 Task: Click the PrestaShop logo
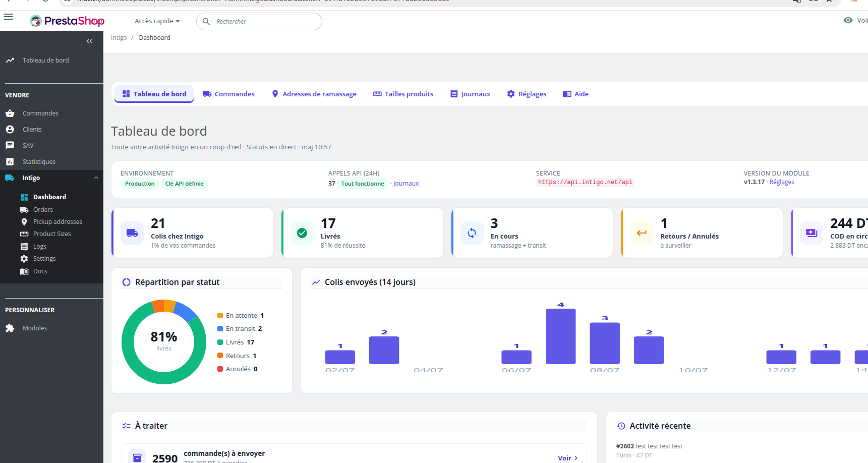coord(67,21)
